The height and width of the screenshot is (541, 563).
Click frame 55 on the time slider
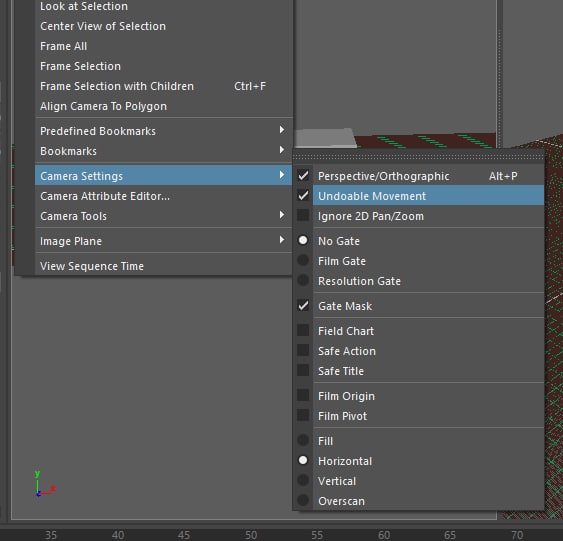tap(317, 535)
